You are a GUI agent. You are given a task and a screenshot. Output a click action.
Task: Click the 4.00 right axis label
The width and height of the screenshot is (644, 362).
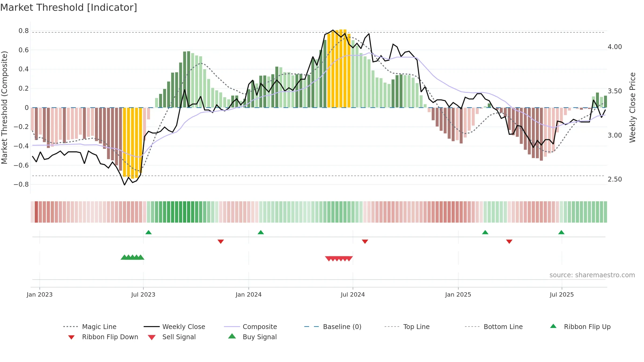click(615, 47)
